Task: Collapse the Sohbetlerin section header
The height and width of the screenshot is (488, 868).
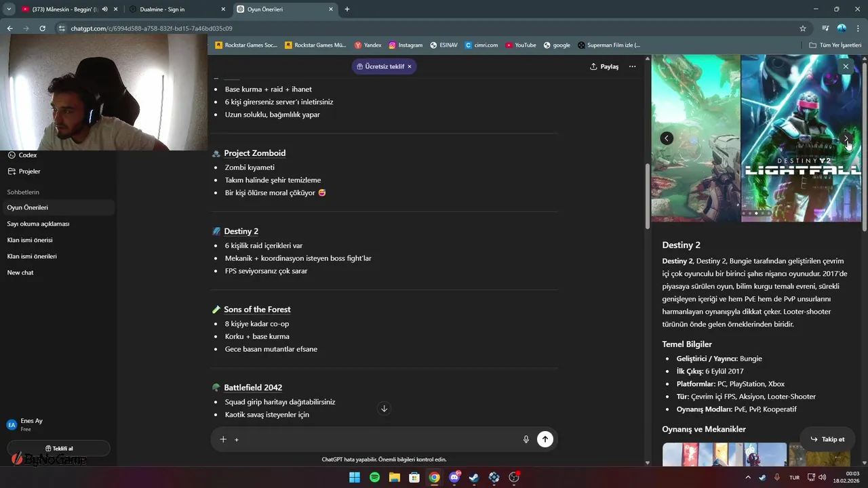Action: pyautogui.click(x=23, y=192)
